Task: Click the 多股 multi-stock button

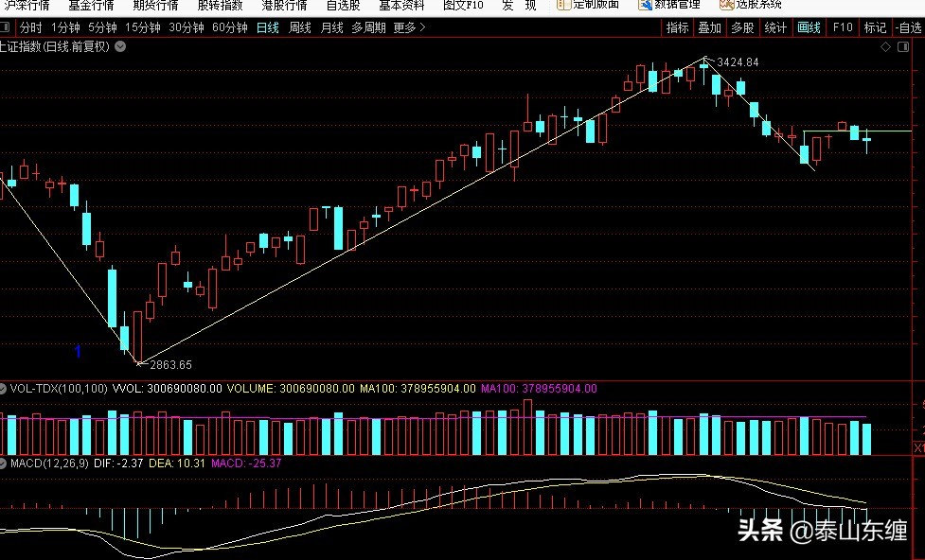Action: (x=742, y=27)
